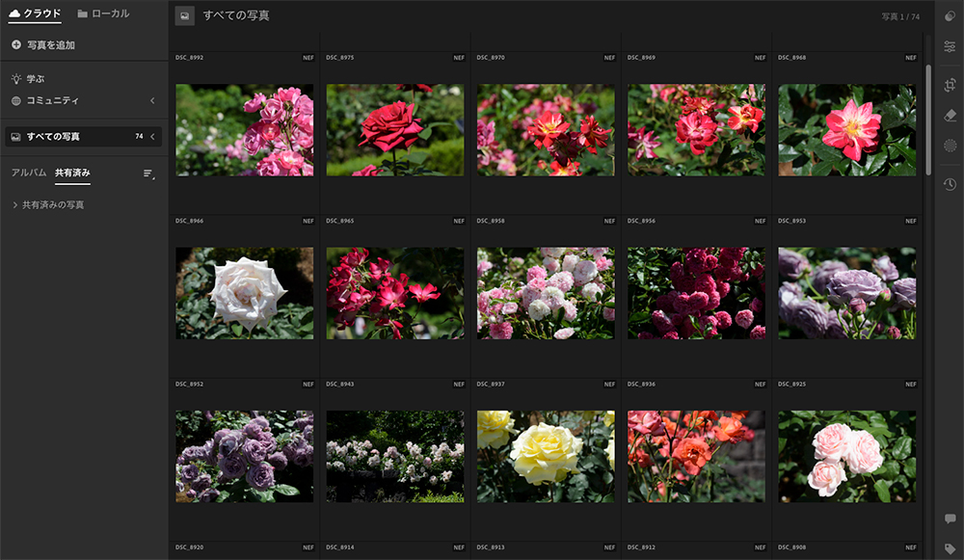The width and height of the screenshot is (964, 560).
Task: Select photo DSC_8969 thumbnail
Action: coord(697,130)
